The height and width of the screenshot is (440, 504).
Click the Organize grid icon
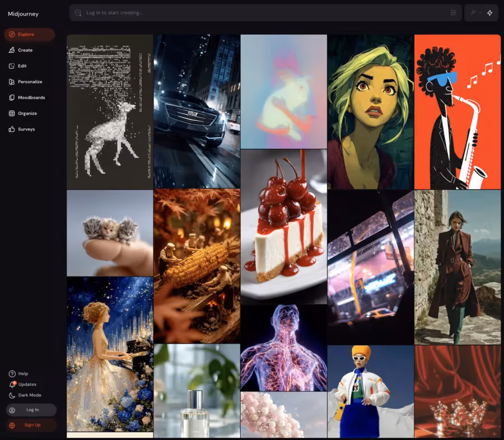point(11,113)
